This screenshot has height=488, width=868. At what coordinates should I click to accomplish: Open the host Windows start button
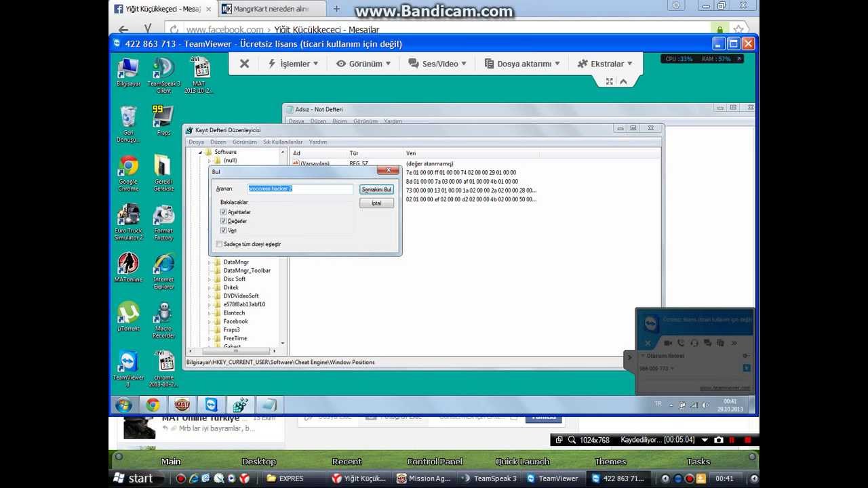(x=134, y=478)
